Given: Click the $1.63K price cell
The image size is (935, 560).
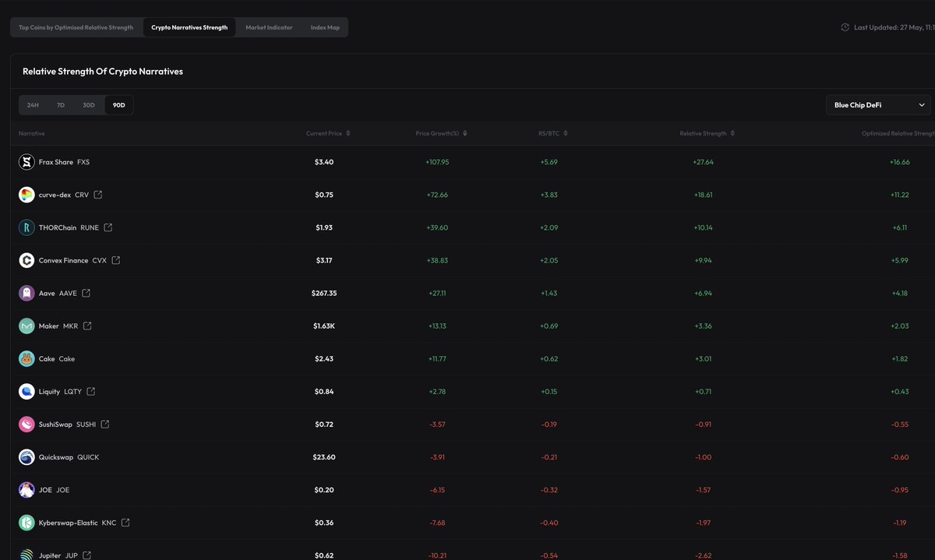Looking at the screenshot, I should 324,326.
